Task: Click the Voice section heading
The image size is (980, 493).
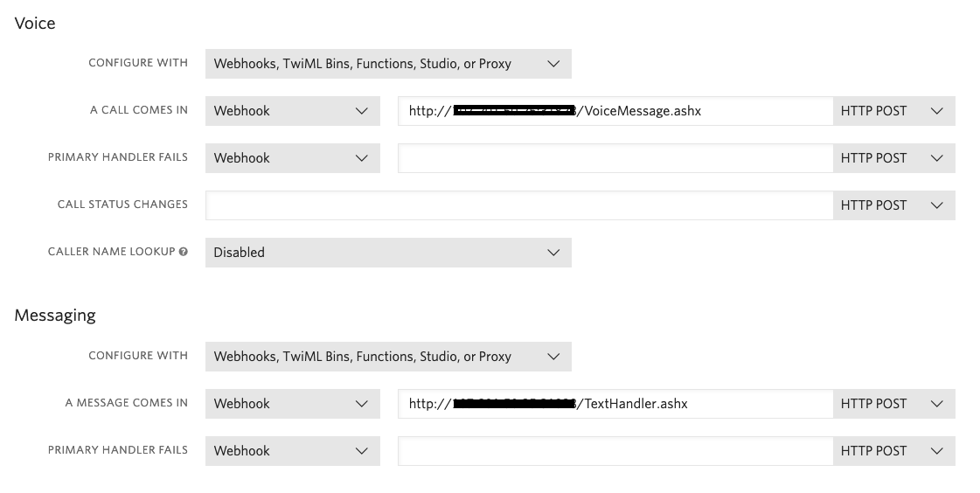Action: point(35,24)
